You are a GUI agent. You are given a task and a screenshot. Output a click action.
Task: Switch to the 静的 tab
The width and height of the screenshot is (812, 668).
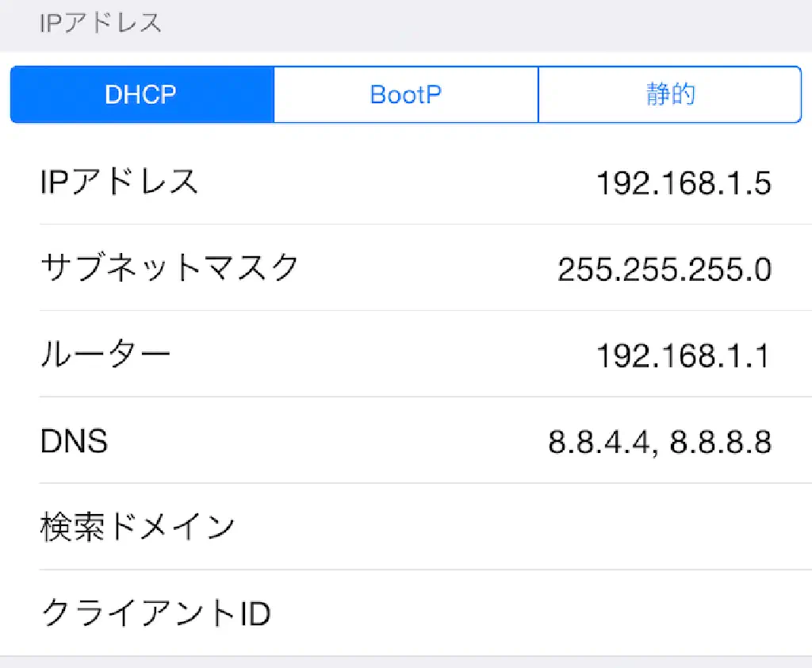coord(670,94)
